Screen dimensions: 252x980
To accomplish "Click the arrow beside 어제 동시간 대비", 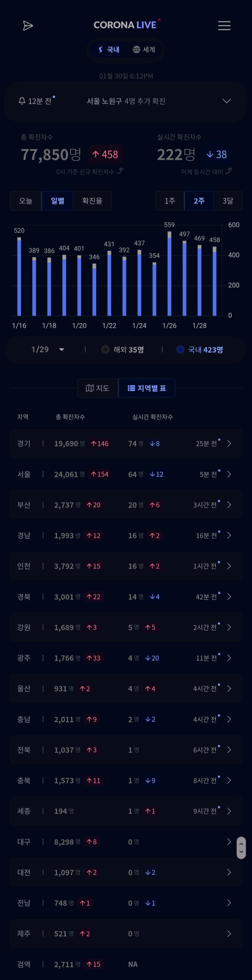I will [x=228, y=171].
